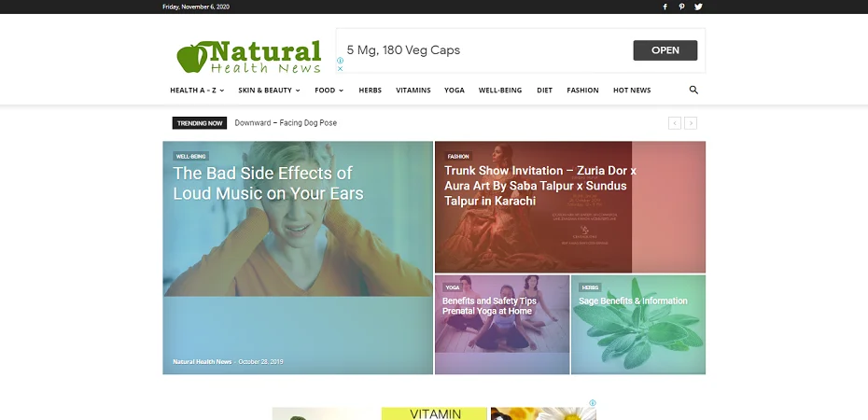
Task: Click the ad info icon
Action: pos(341,61)
